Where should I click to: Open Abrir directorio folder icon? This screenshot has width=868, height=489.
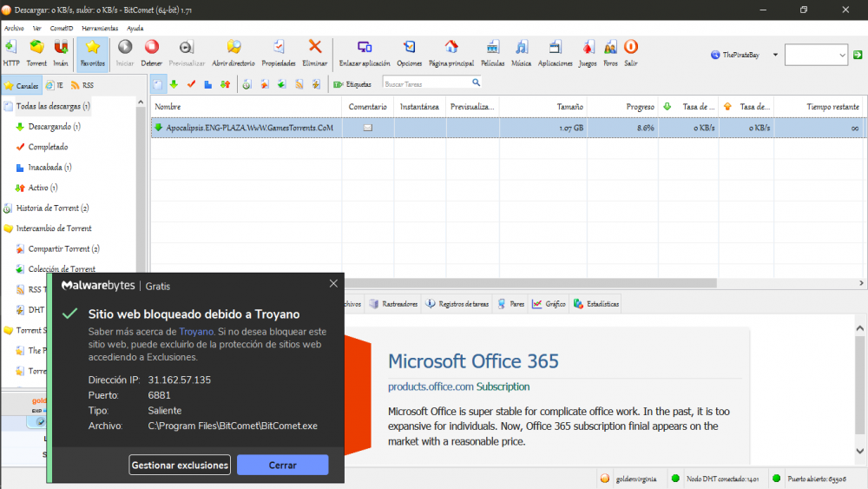coord(233,53)
